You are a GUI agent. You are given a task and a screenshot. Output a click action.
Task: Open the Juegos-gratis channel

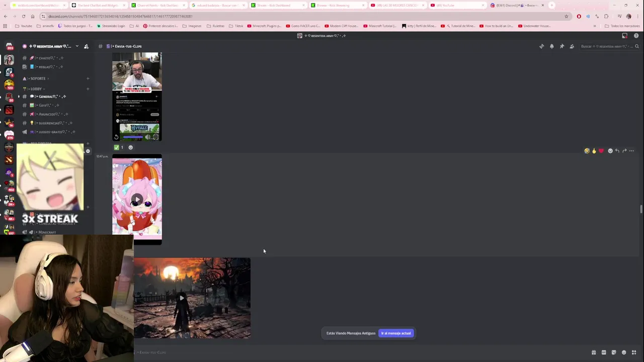click(48, 132)
